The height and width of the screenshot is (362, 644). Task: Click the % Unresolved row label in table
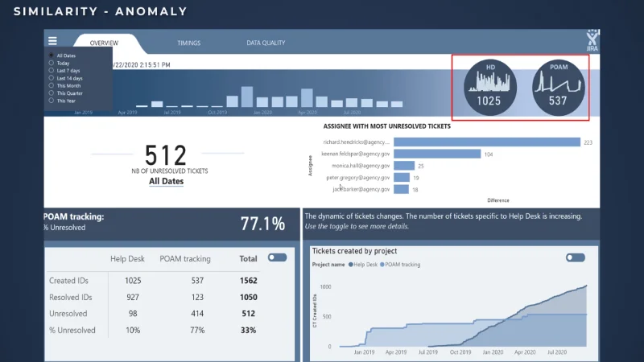72,330
